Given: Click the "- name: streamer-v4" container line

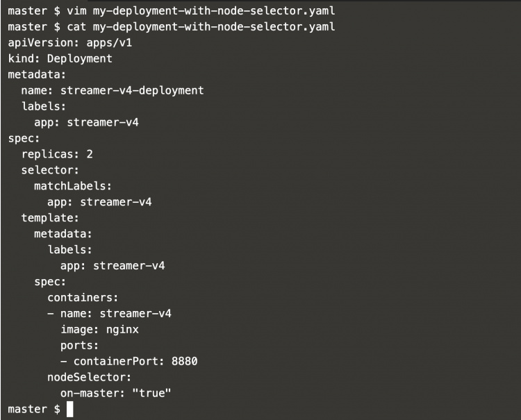Looking at the screenshot, I should tap(109, 313).
